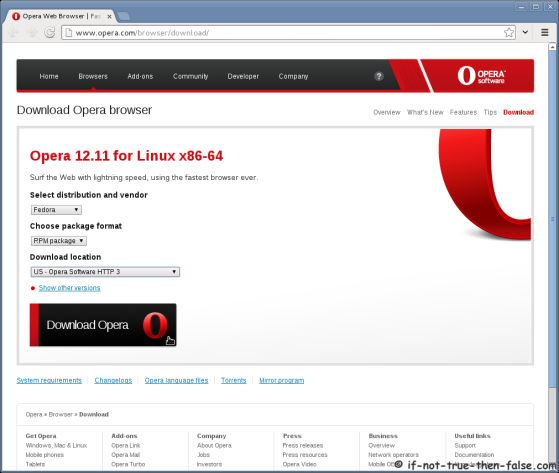Switch to the Features sub-tab
559x473 pixels.
[x=463, y=112]
